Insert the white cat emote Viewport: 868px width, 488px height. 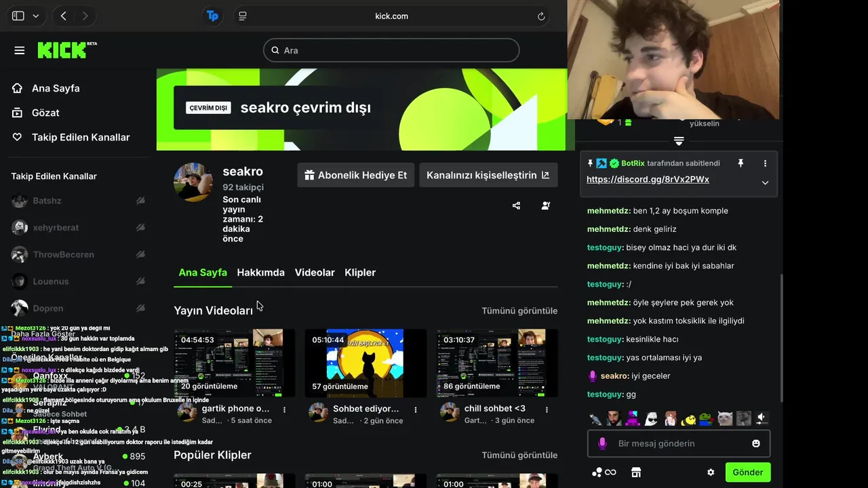tap(725, 418)
